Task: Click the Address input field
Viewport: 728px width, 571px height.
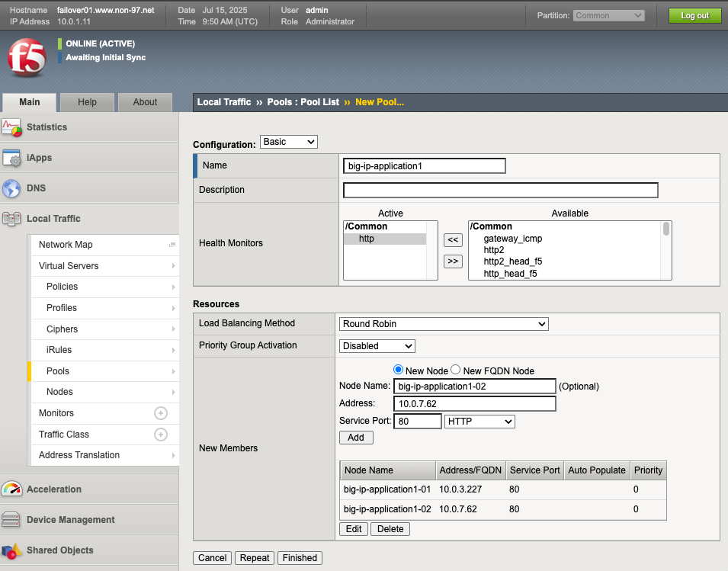Action: [474, 404]
